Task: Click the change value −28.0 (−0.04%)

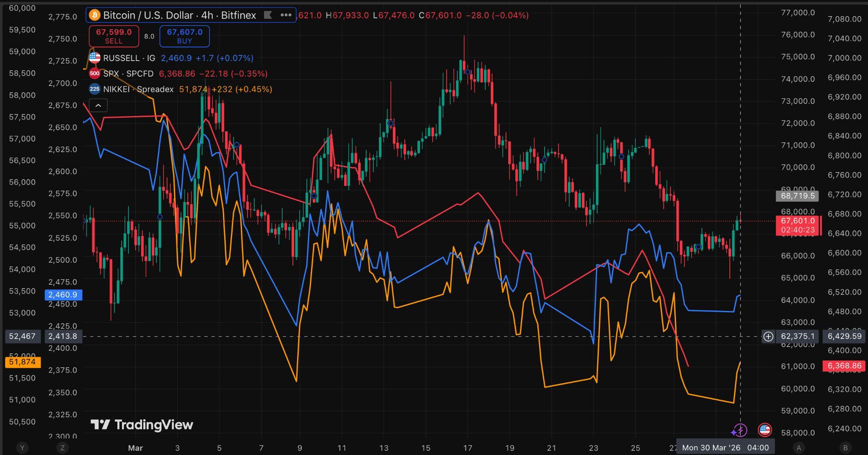Action: [497, 15]
